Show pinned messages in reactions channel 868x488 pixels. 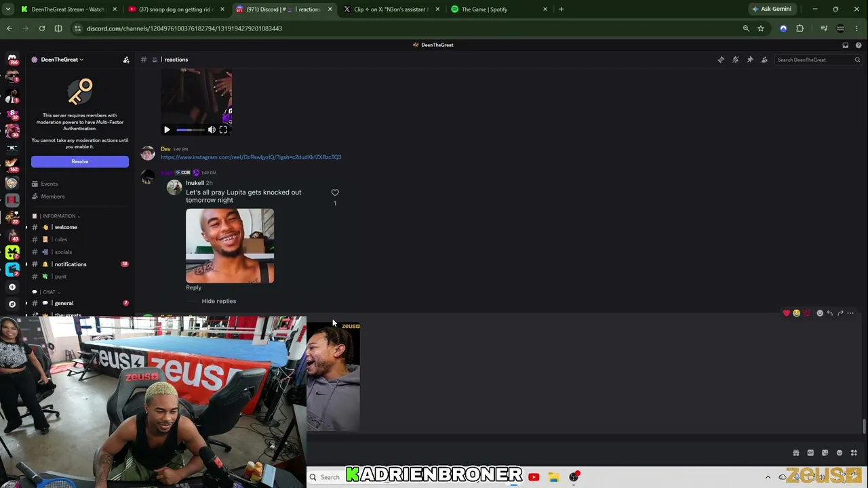[750, 60]
